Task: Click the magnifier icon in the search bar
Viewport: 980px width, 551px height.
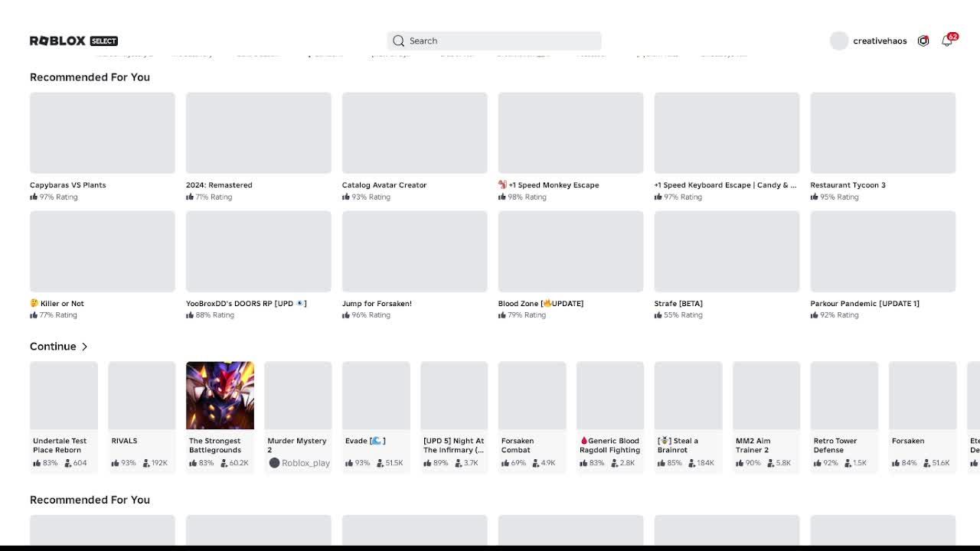Action: [x=398, y=41]
